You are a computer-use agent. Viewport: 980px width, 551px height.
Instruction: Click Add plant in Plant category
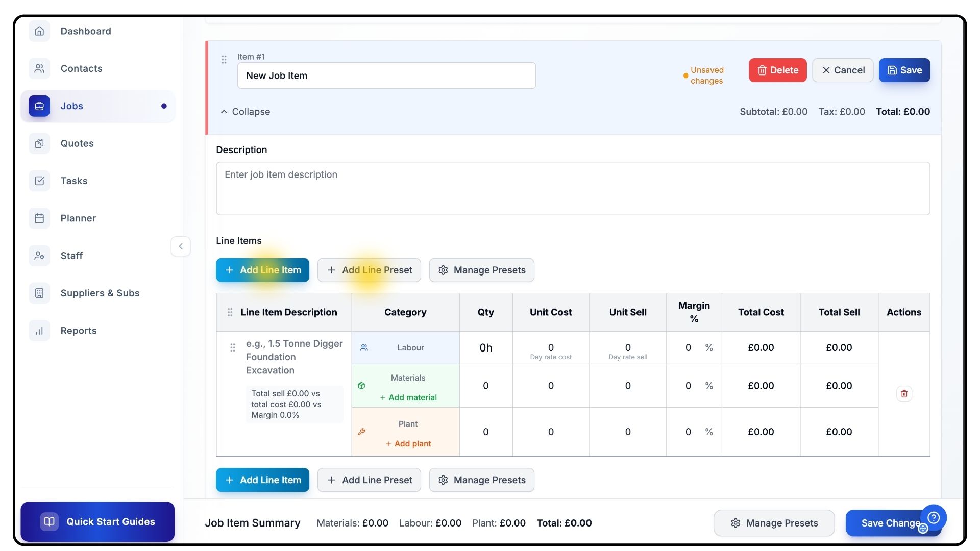tap(408, 444)
